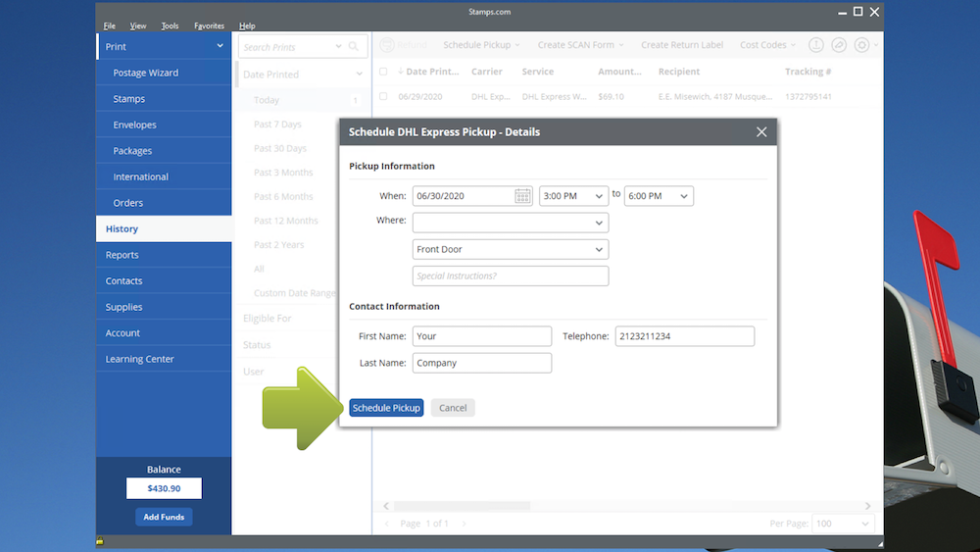Click the export upload toolbar icon

tap(816, 45)
